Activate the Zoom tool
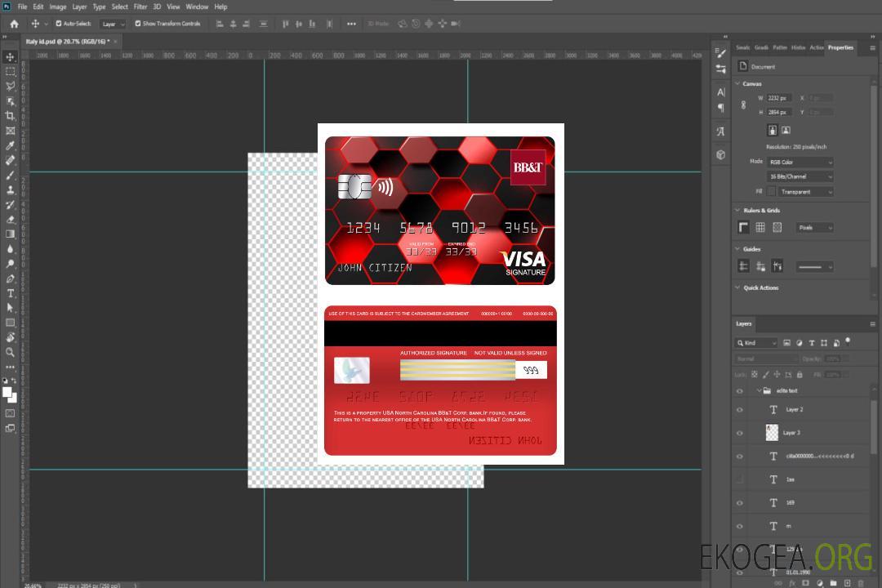Viewport: 882px width, 588px height. [x=10, y=352]
